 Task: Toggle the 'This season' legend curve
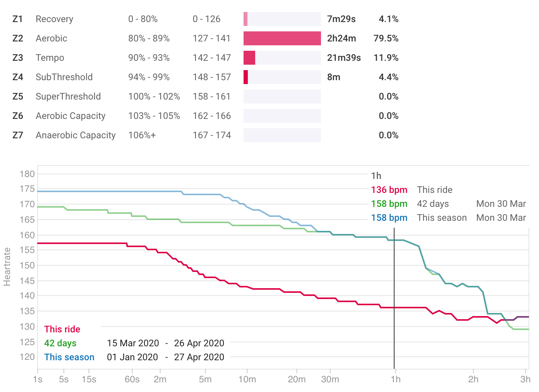coord(69,357)
